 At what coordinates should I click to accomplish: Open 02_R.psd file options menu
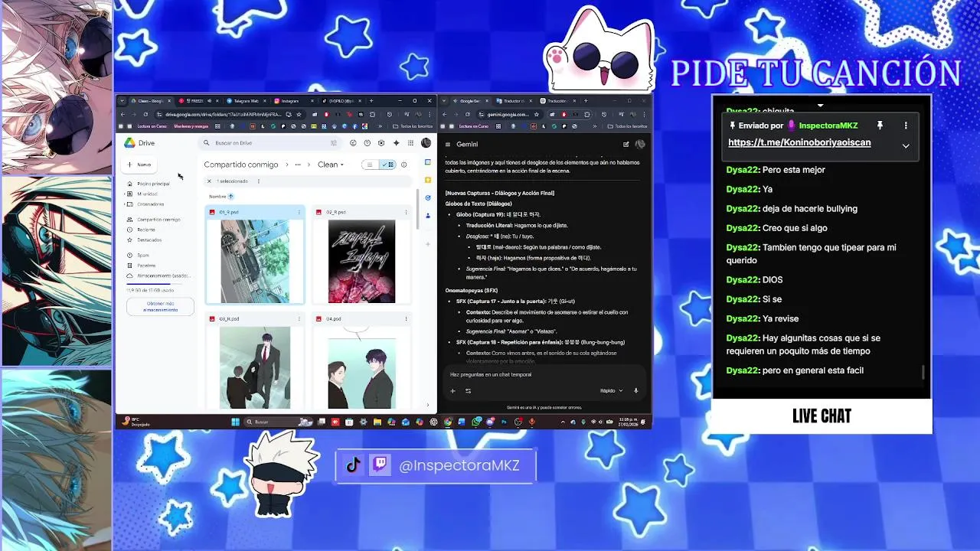click(x=406, y=212)
